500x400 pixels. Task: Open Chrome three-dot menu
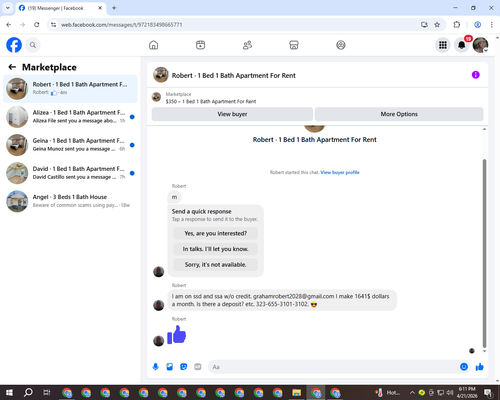point(492,25)
